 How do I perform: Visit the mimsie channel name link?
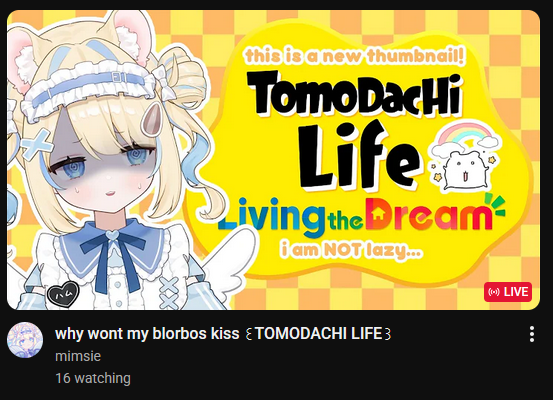click(x=78, y=356)
